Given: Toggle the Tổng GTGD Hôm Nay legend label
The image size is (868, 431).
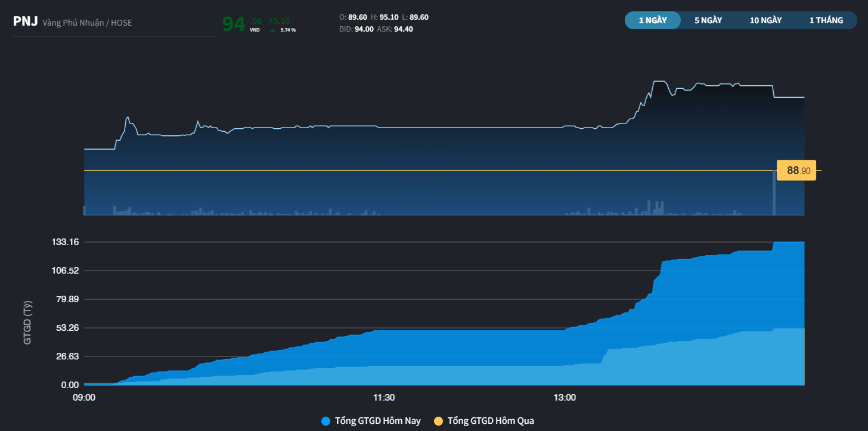Looking at the screenshot, I should (377, 421).
